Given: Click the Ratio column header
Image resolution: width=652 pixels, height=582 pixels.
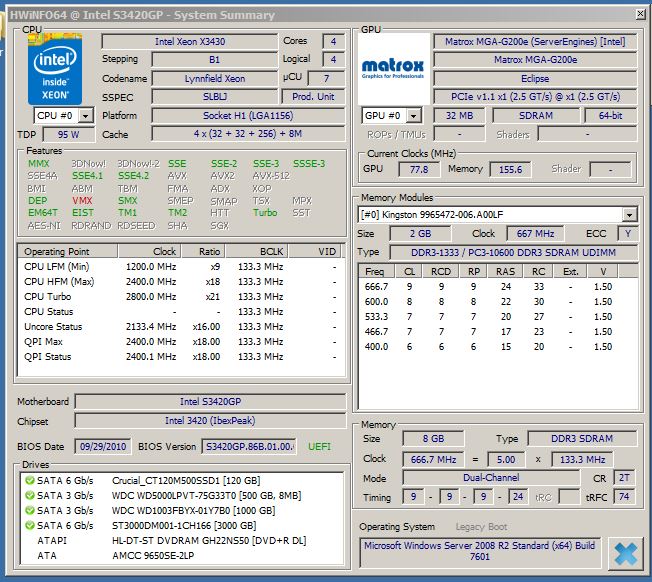Looking at the screenshot, I should [x=203, y=252].
